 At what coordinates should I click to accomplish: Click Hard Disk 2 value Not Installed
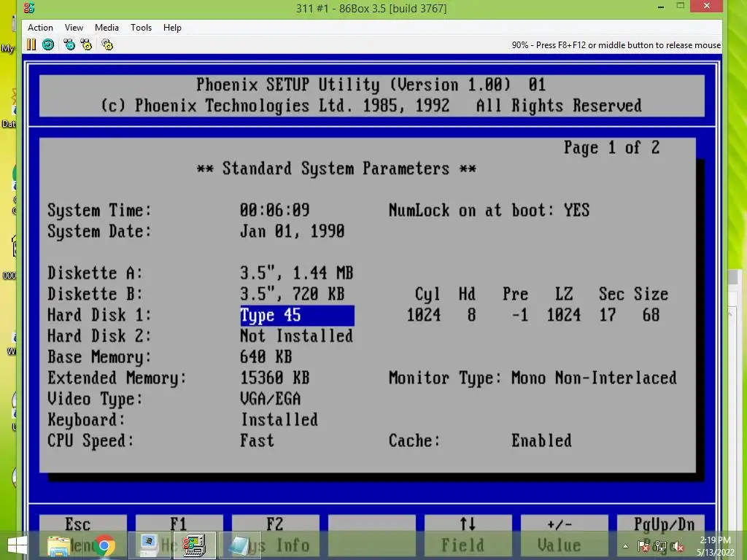296,336
